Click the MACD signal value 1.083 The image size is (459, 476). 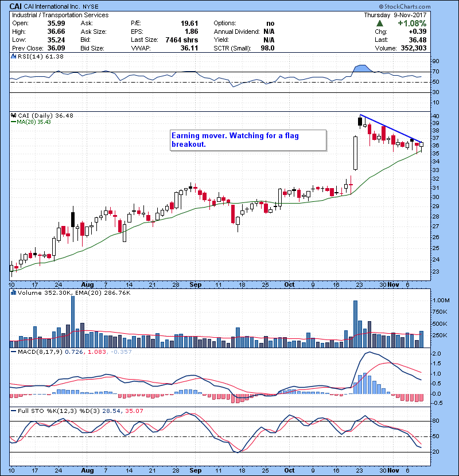(96, 352)
